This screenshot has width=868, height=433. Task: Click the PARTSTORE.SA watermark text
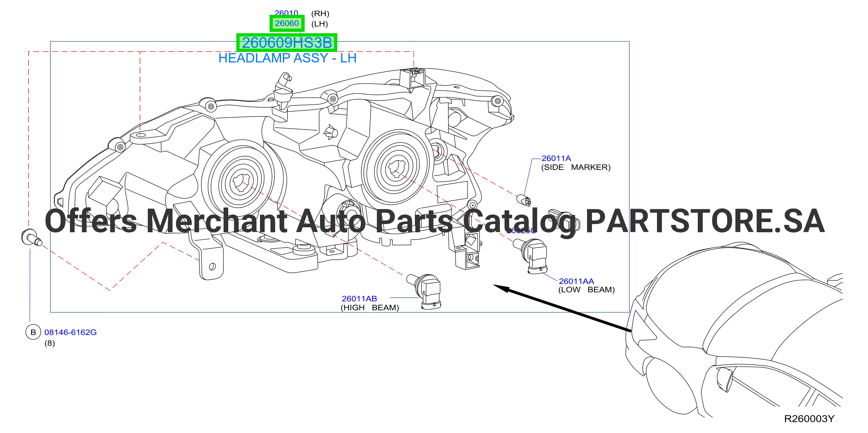tap(705, 221)
